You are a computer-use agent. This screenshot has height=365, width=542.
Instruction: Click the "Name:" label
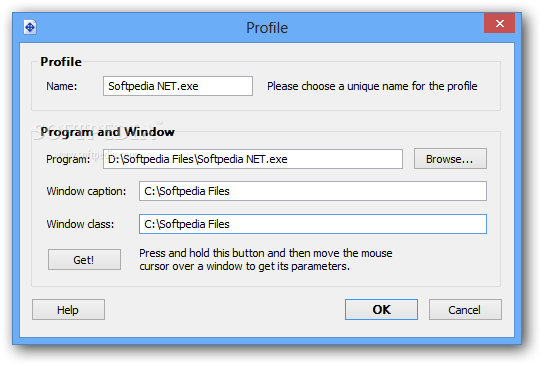[62, 86]
